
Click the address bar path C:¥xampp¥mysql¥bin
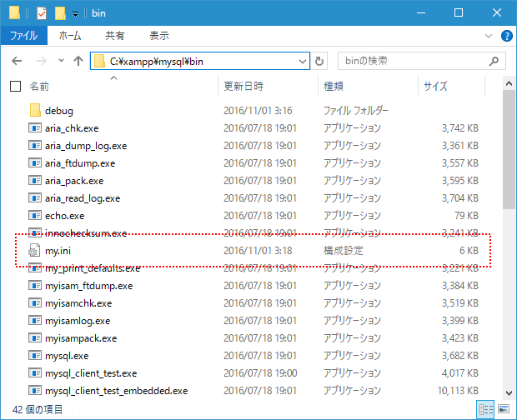156,62
